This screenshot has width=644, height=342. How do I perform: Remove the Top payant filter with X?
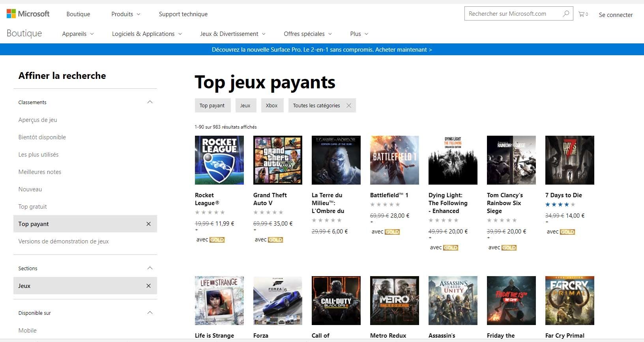tap(148, 224)
